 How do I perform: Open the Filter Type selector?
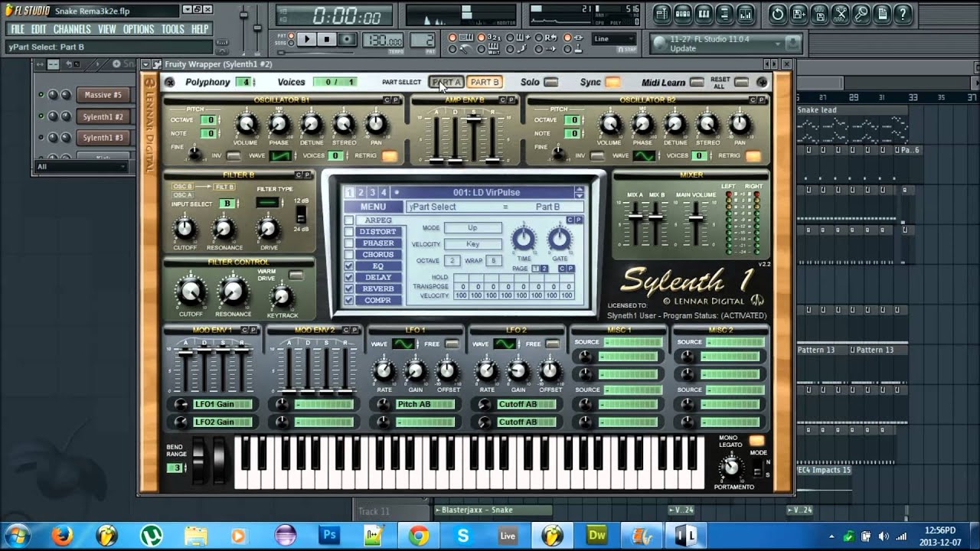[x=267, y=203]
